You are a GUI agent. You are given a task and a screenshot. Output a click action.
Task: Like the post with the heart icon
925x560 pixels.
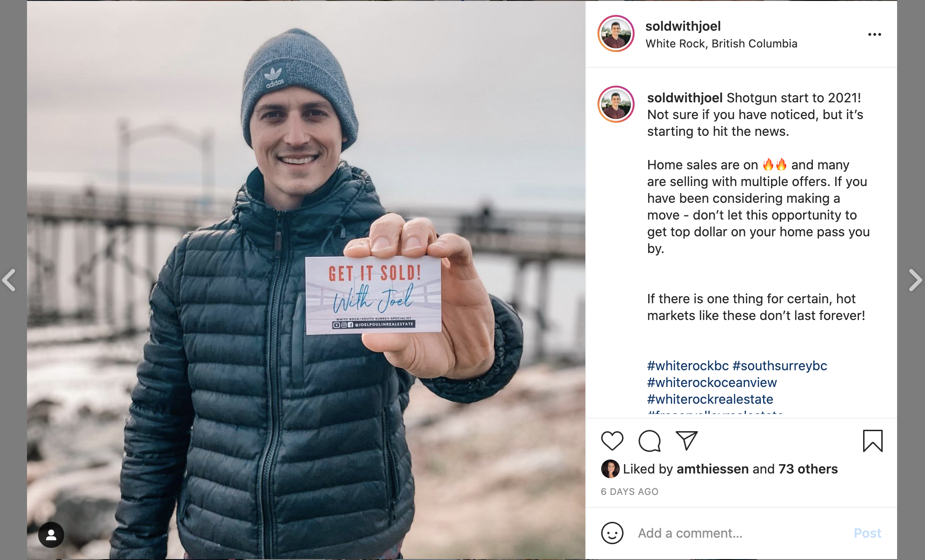[x=612, y=440]
